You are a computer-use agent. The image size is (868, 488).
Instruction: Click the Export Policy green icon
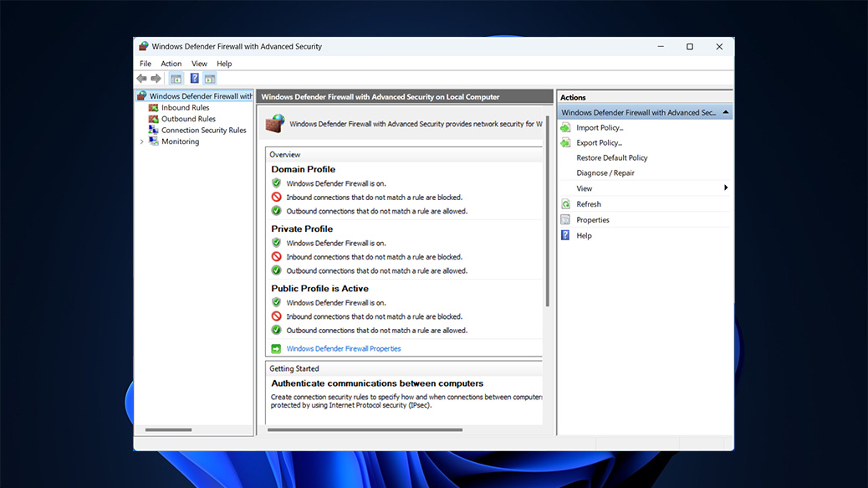[x=565, y=142]
